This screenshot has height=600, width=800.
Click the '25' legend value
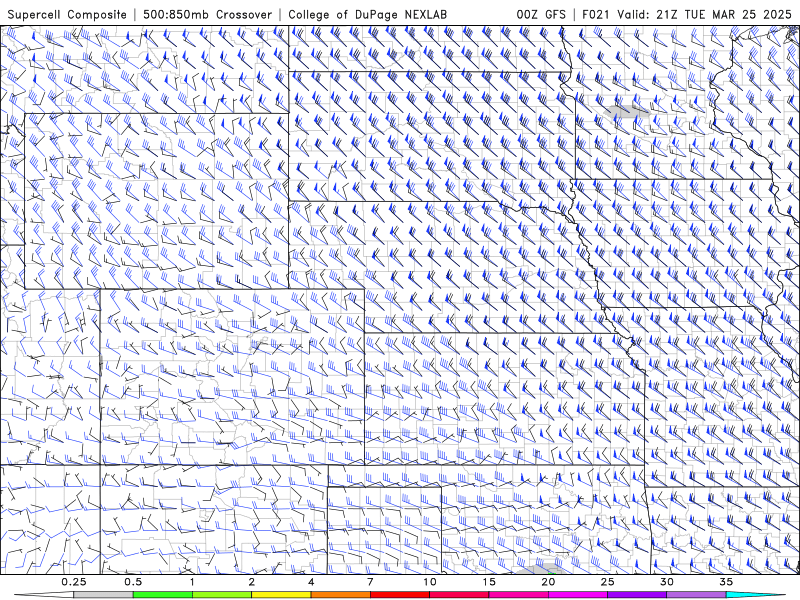tap(607, 582)
